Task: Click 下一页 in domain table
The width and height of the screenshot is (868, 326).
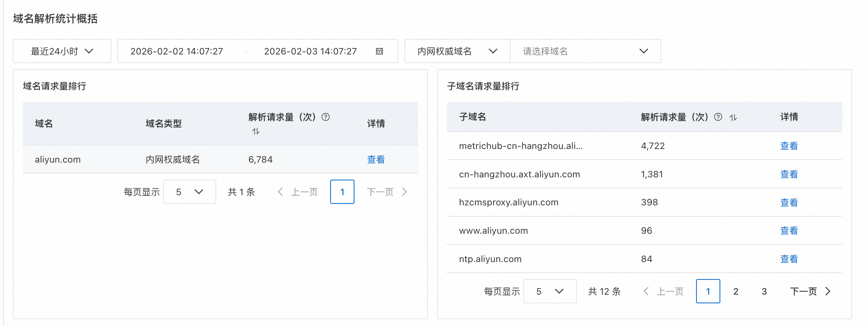Action: click(x=380, y=192)
